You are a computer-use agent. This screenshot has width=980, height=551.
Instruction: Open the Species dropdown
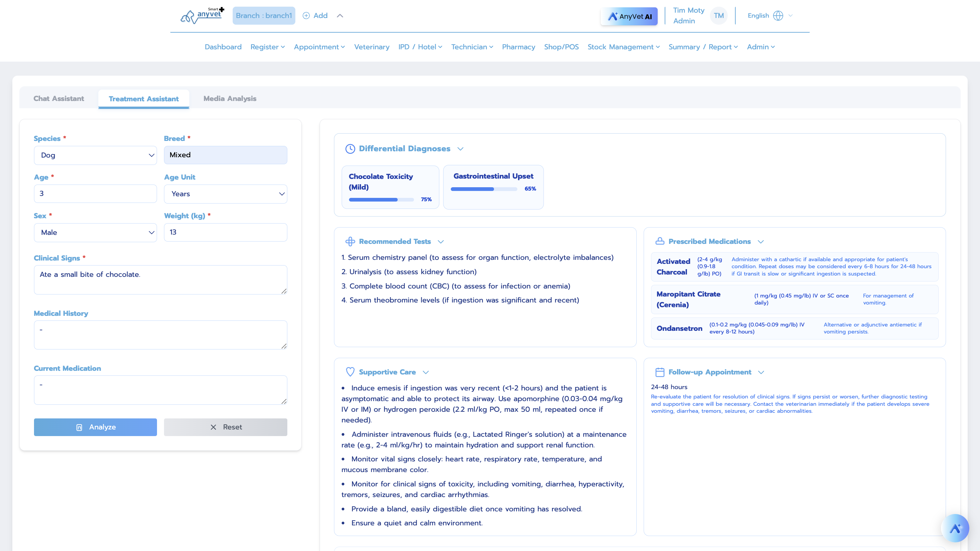95,155
